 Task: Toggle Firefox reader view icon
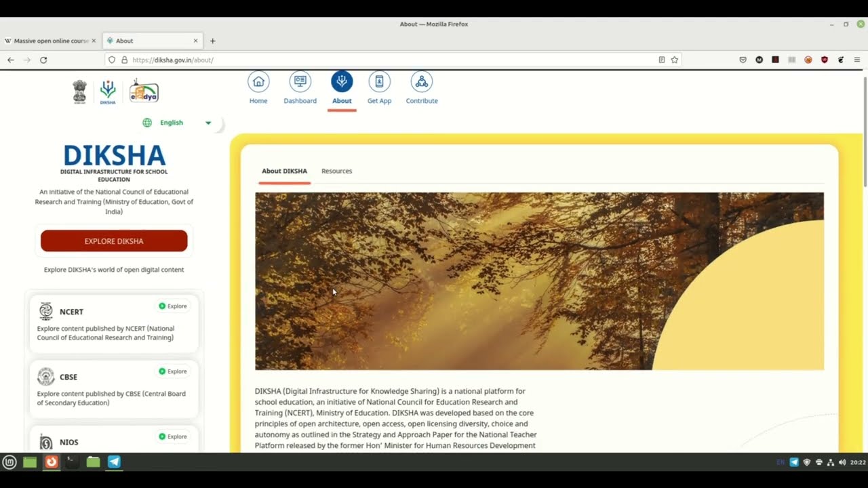662,60
